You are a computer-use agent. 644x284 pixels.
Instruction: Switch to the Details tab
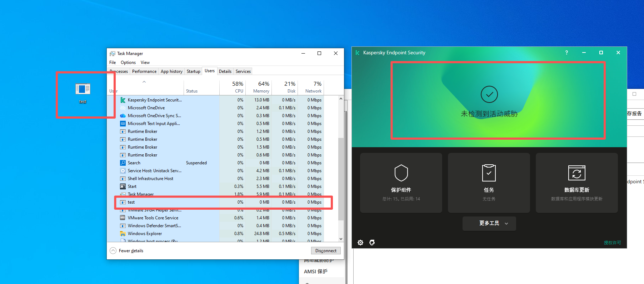pos(225,71)
